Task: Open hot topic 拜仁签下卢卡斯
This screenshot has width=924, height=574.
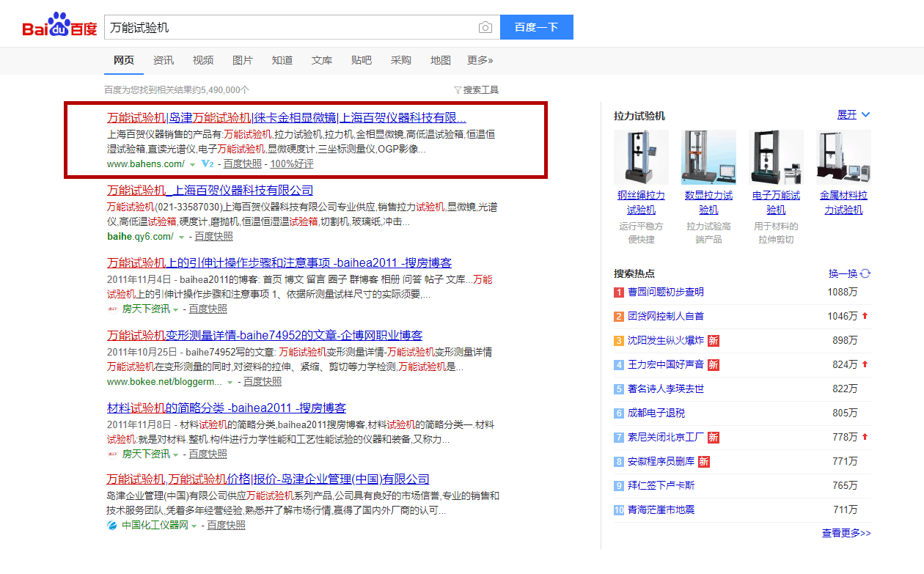Action: 661,485
